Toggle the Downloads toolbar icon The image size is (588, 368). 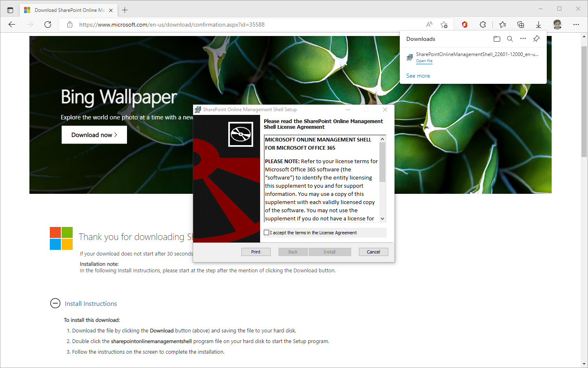click(539, 25)
